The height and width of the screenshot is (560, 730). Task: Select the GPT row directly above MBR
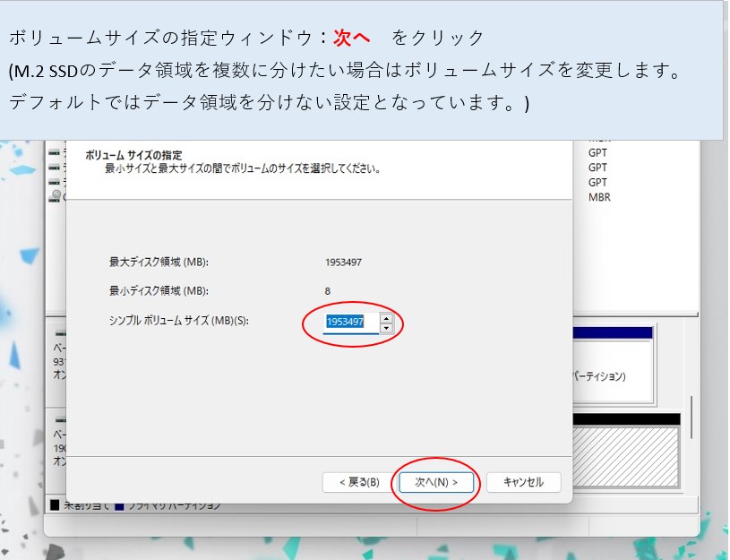coord(597,182)
